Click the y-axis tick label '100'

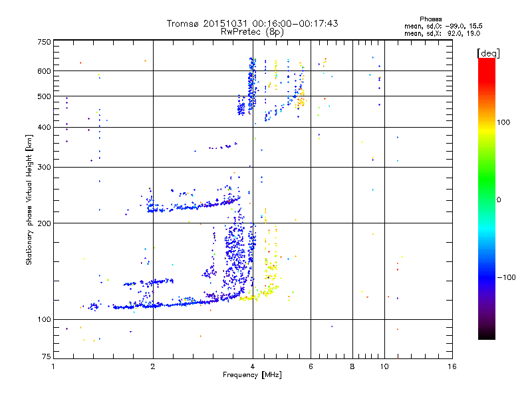[44, 320]
